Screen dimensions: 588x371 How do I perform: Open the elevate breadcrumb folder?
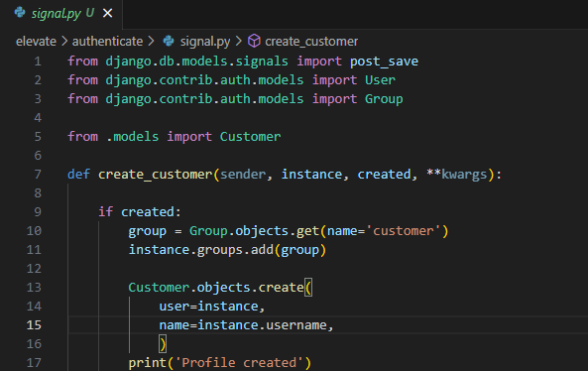tap(36, 42)
